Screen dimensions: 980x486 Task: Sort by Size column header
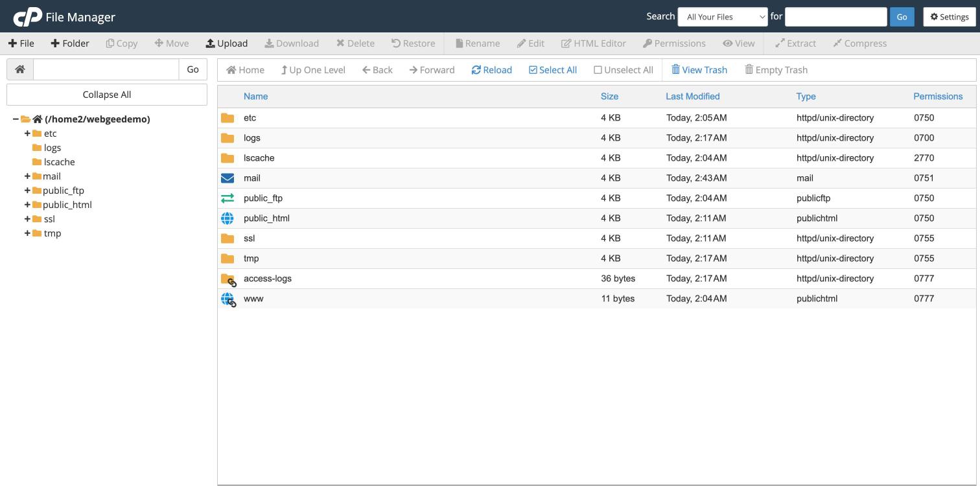(609, 97)
